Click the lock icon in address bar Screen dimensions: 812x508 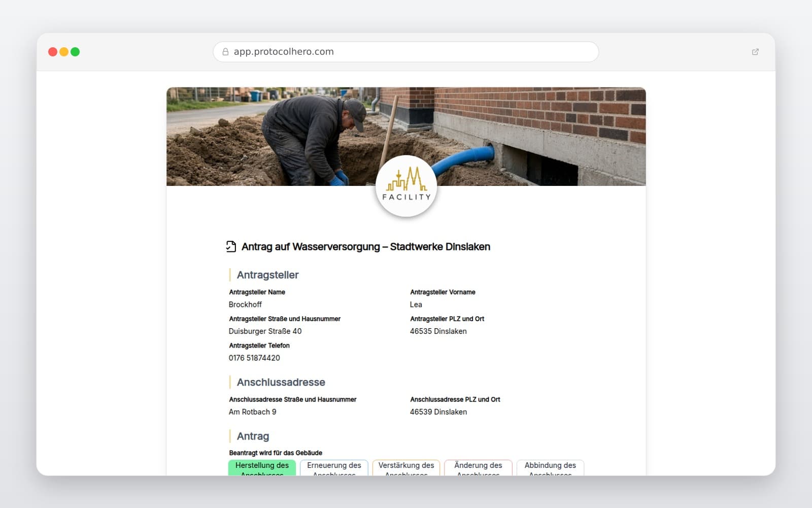(225, 52)
